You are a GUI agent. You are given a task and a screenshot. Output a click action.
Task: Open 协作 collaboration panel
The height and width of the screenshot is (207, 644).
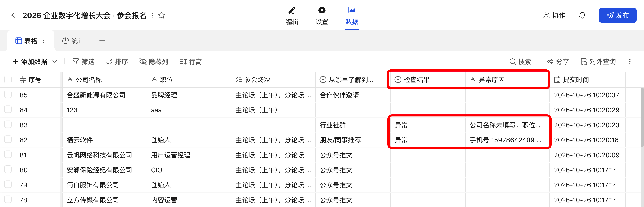tap(554, 16)
